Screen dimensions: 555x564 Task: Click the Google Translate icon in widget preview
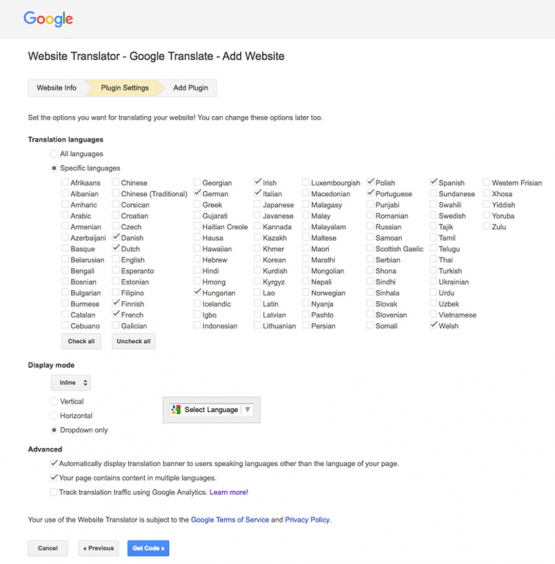176,410
